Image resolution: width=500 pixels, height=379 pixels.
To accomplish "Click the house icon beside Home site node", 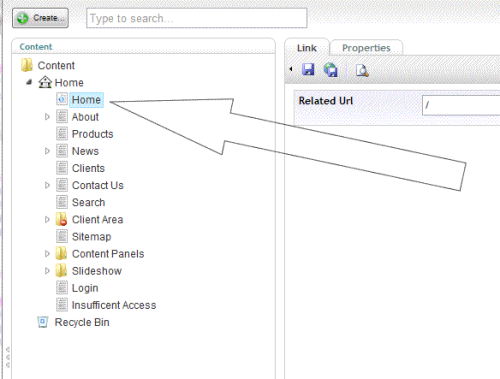I will click(45, 82).
